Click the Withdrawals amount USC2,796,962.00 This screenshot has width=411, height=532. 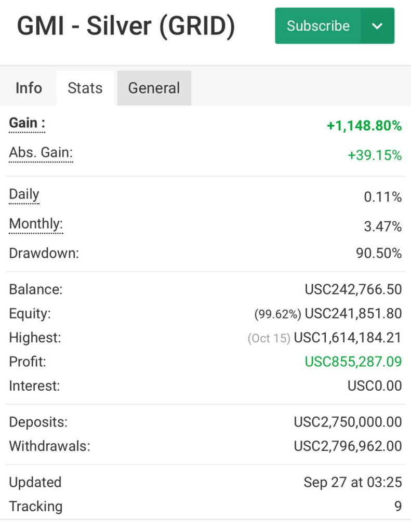pos(348,446)
